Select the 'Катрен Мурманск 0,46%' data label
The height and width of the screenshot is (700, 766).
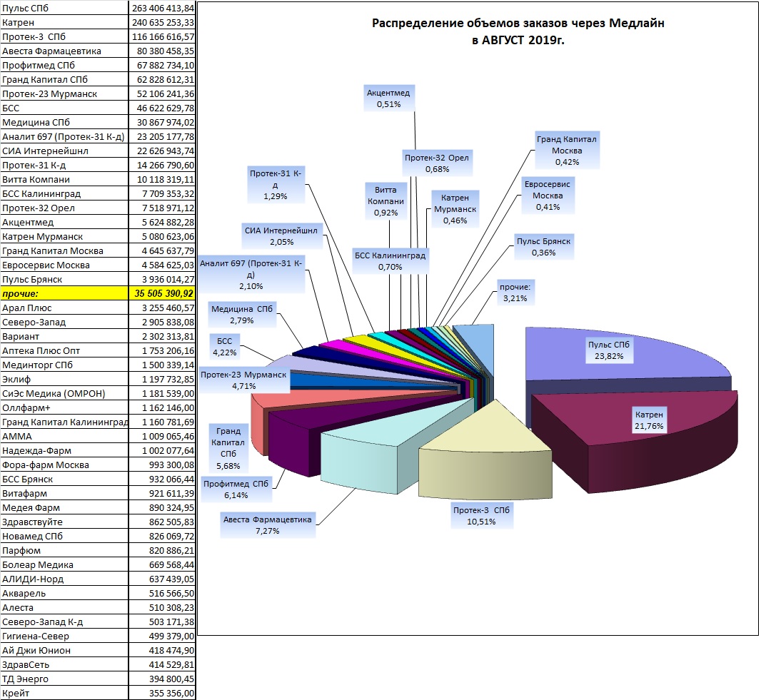(455, 209)
